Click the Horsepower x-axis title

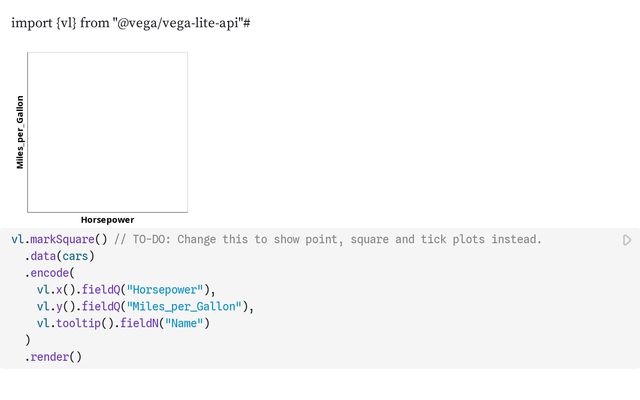point(107,220)
